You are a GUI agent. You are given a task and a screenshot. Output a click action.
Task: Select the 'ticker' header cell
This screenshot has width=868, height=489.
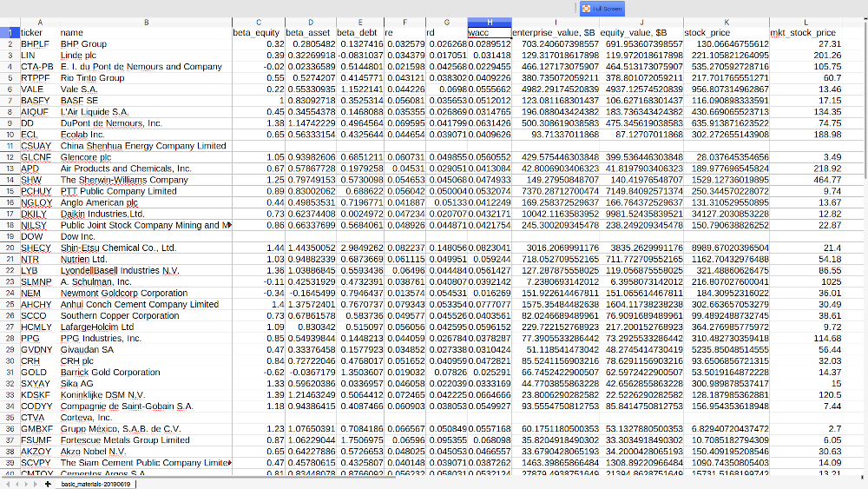point(40,33)
